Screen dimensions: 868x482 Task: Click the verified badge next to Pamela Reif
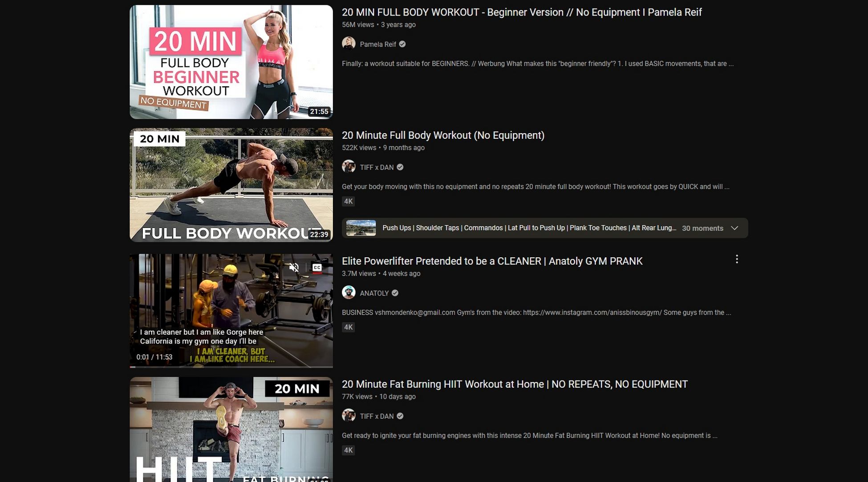pyautogui.click(x=402, y=44)
